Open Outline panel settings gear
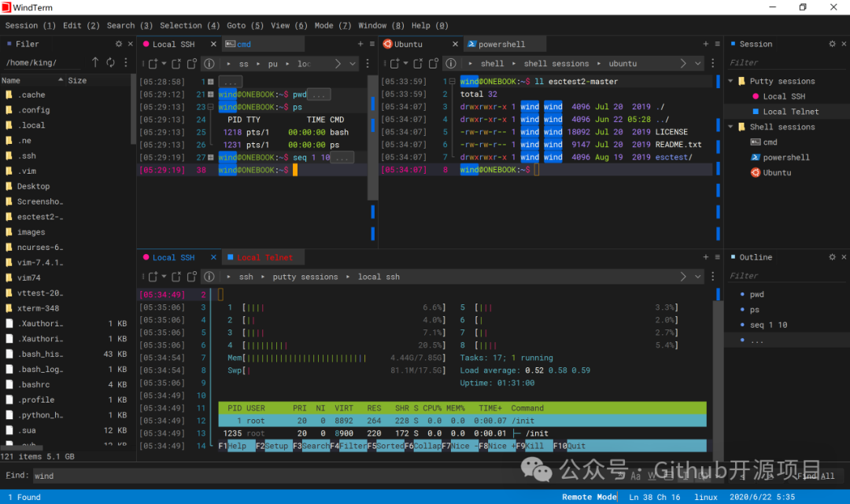The image size is (850, 504). click(832, 257)
